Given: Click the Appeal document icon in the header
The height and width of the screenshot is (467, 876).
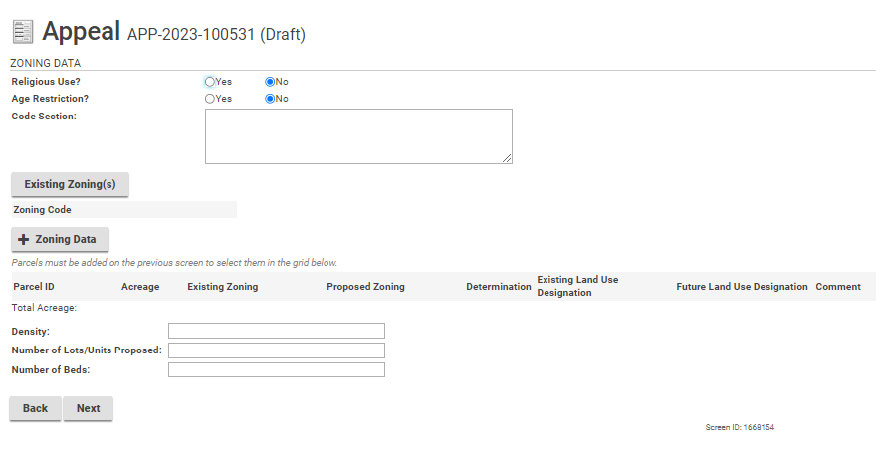Looking at the screenshot, I should [22, 31].
